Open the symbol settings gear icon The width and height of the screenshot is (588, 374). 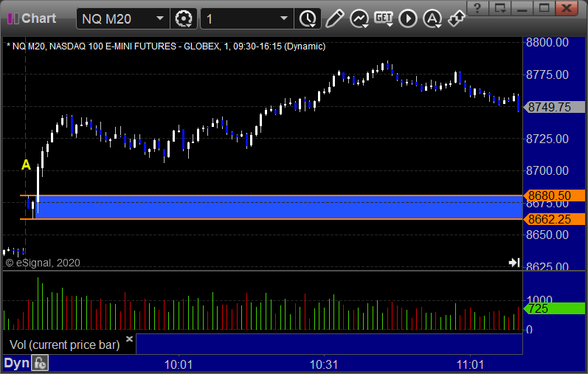click(184, 18)
